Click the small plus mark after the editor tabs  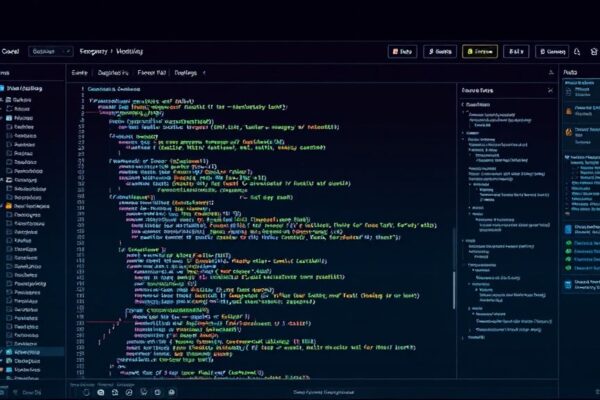(204, 72)
